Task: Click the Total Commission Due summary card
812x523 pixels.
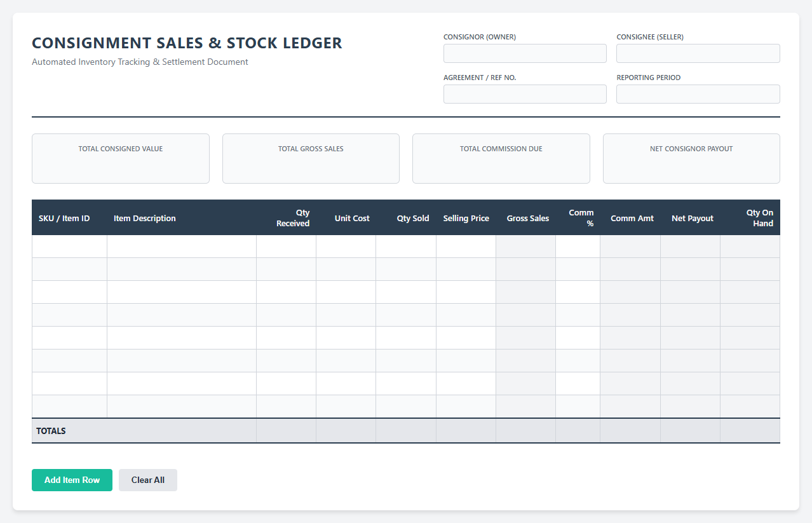Action: click(x=501, y=158)
